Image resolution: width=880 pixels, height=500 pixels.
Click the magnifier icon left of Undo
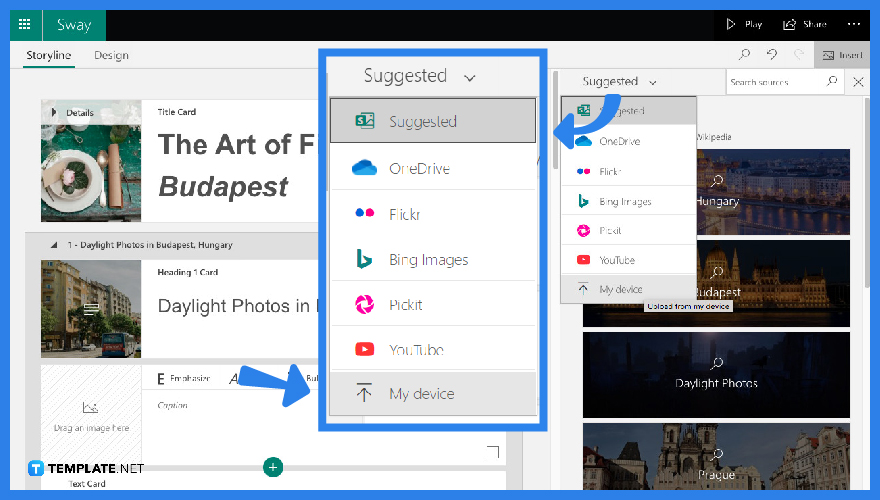tap(744, 54)
